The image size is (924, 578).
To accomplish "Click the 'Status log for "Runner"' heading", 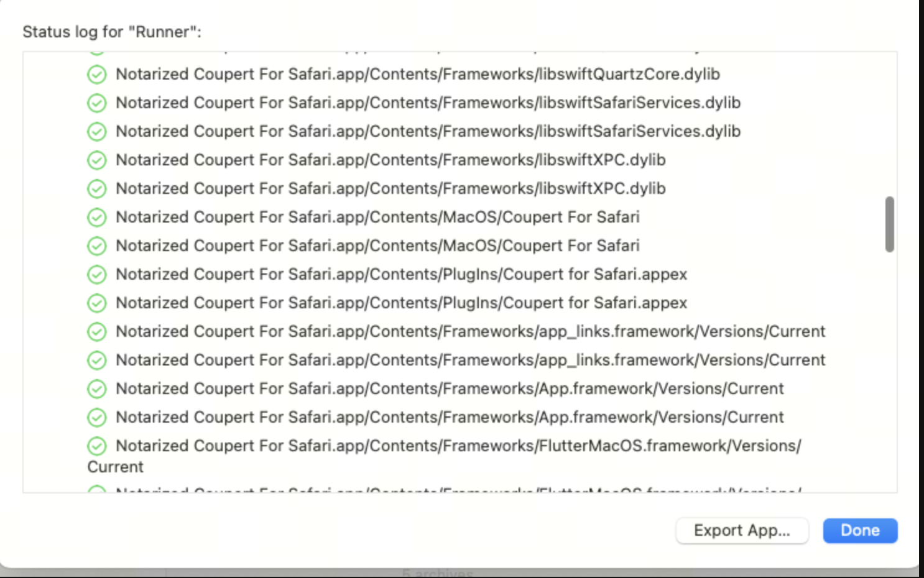I will (112, 32).
